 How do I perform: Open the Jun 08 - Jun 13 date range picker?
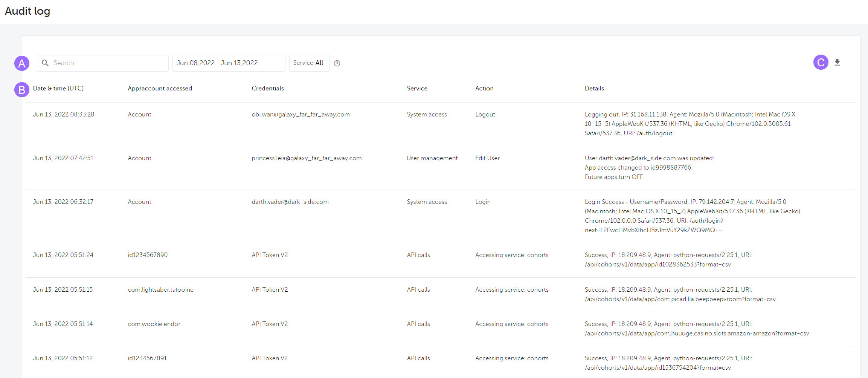pos(228,63)
